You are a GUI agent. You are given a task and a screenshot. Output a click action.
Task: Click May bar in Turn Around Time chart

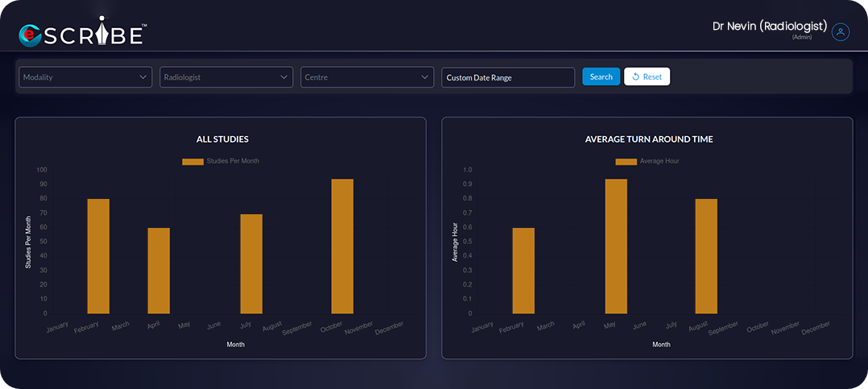point(616,246)
